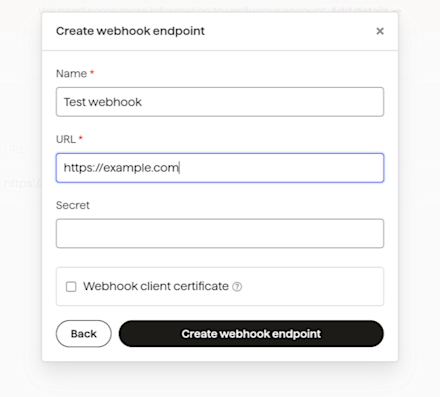The height and width of the screenshot is (397, 440).
Task: Click the Secret field label
Action: pyautogui.click(x=73, y=205)
